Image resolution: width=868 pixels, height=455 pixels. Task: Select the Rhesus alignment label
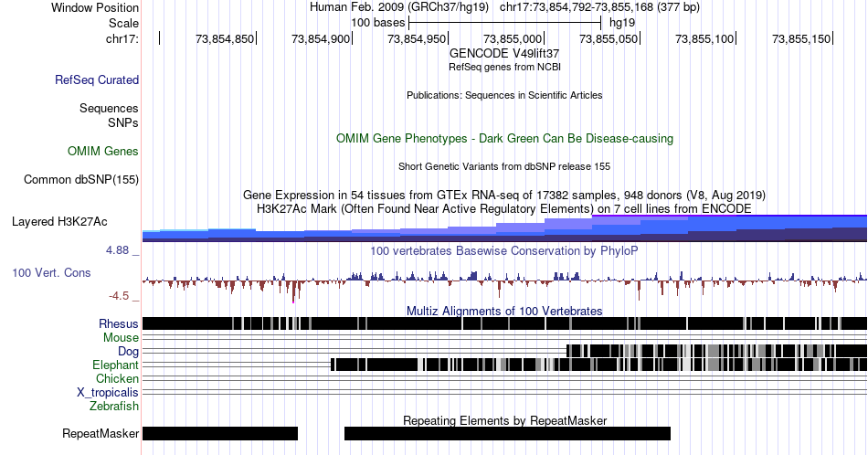point(119,323)
